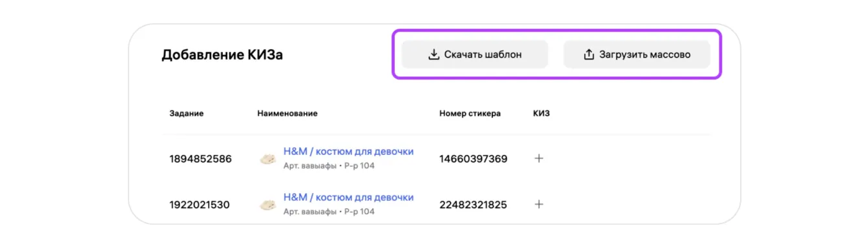Add КИЗ with plus for sticker 14660397369

click(539, 158)
